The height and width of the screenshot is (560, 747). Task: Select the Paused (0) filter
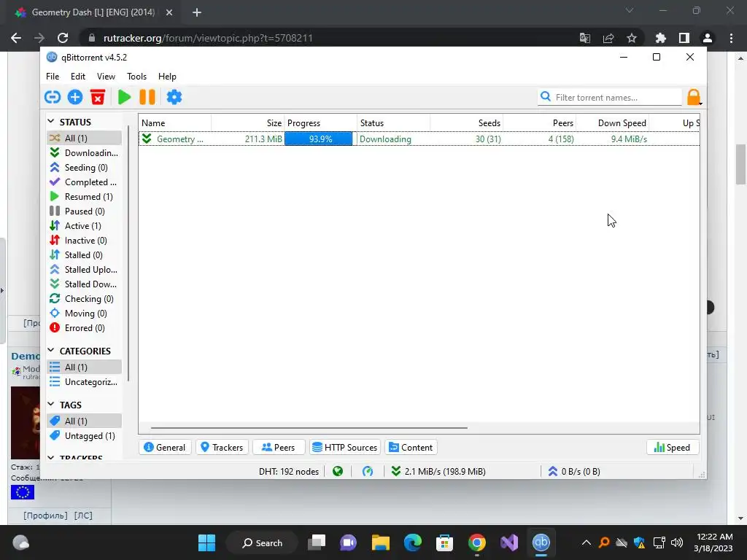tap(85, 211)
